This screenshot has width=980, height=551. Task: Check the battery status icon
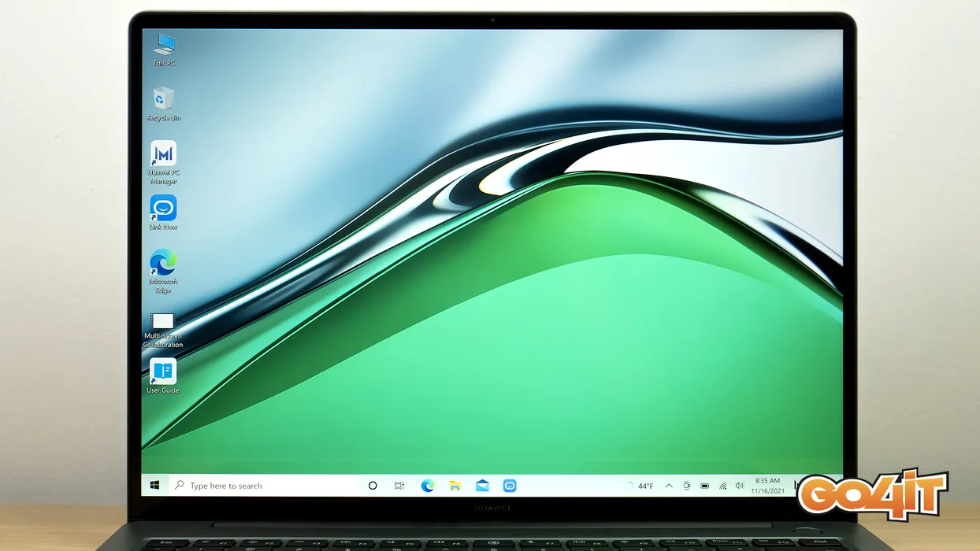[x=705, y=486]
